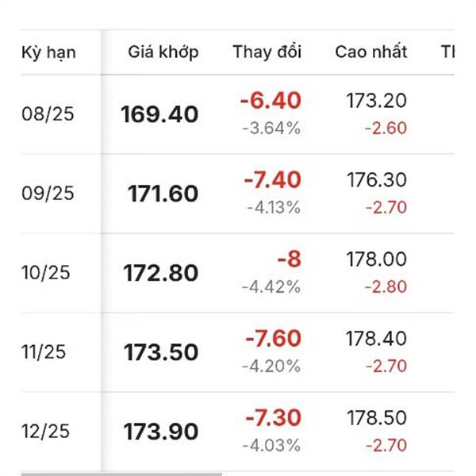Click the Cao nhất column header
The height and width of the screenshot is (476, 476).
point(370,52)
